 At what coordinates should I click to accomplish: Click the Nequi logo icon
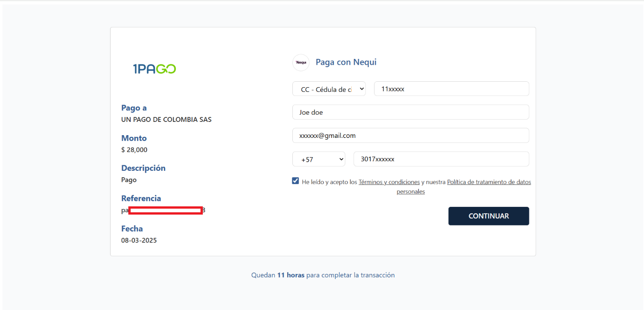click(301, 63)
